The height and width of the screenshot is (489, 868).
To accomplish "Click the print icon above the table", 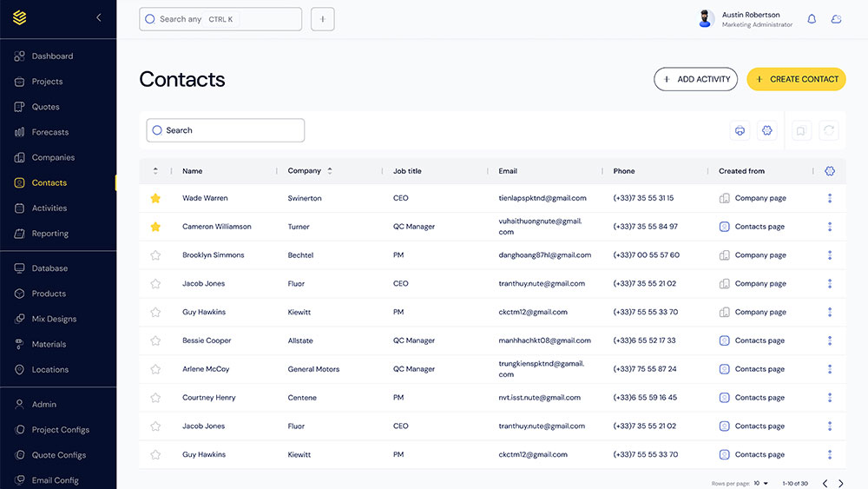I will point(740,130).
